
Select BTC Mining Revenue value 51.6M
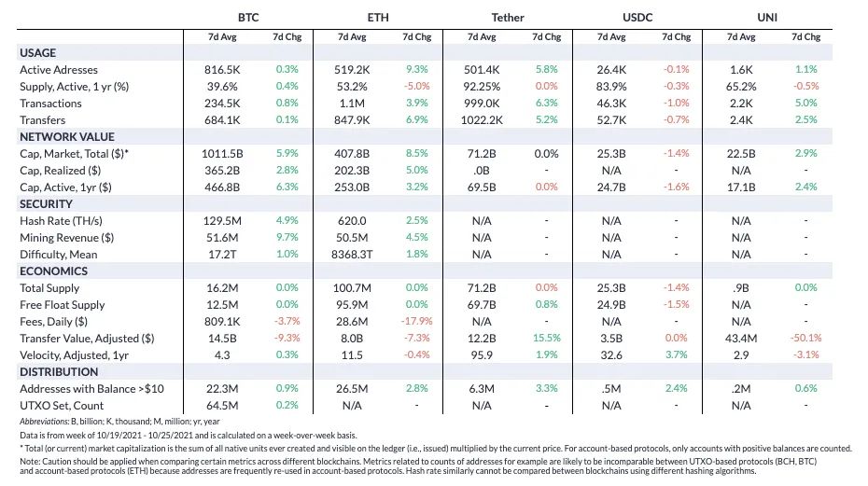point(222,238)
